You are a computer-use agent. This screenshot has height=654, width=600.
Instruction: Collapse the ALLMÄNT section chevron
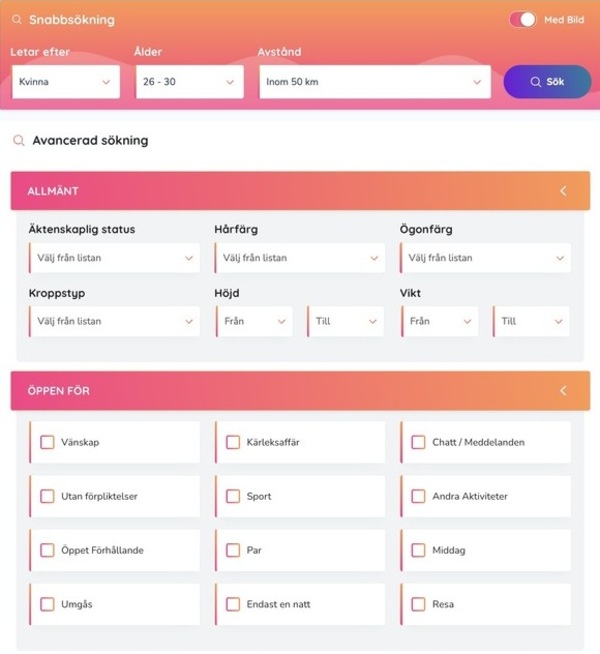click(x=563, y=191)
